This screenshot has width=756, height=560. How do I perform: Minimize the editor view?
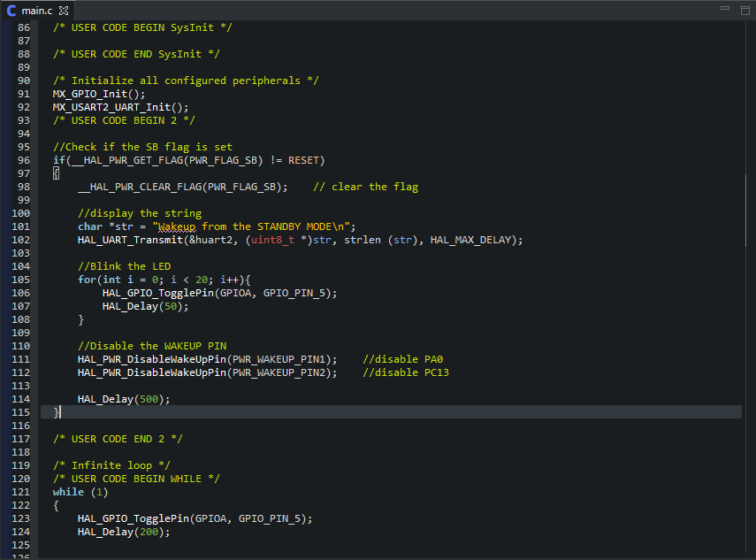pos(724,9)
